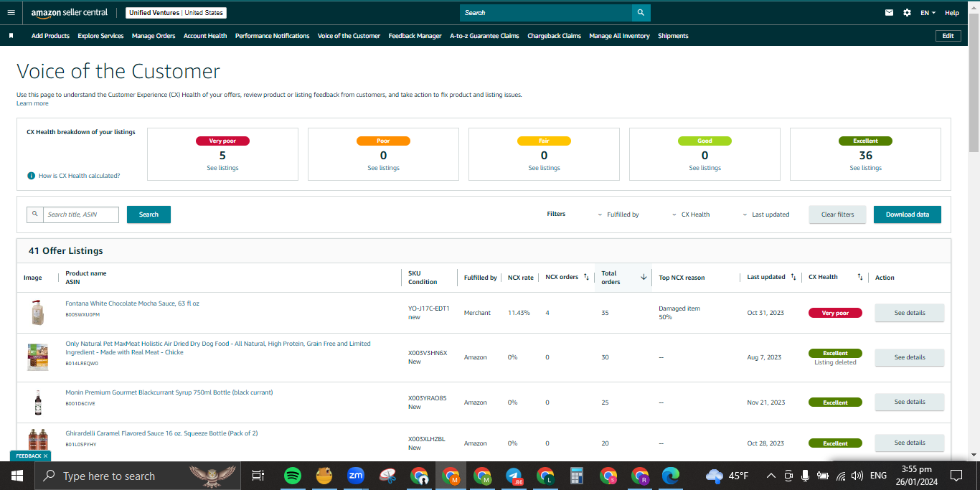Click the Amazon Seller Central logo
The image size is (980, 490).
point(70,13)
